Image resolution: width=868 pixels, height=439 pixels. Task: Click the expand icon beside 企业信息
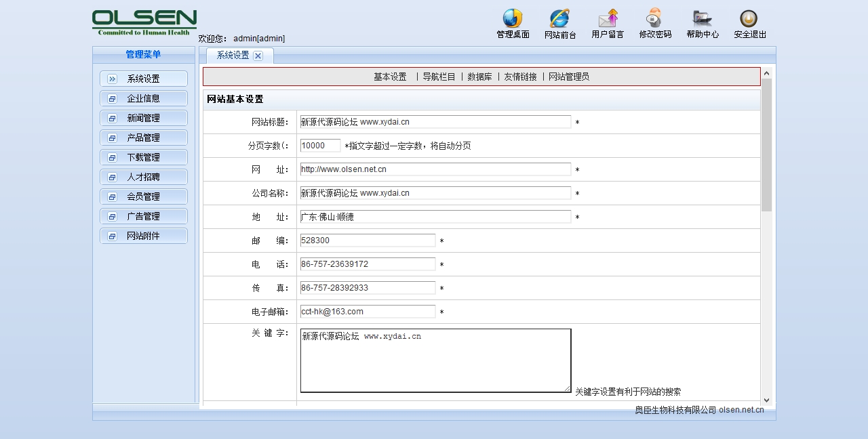(113, 99)
